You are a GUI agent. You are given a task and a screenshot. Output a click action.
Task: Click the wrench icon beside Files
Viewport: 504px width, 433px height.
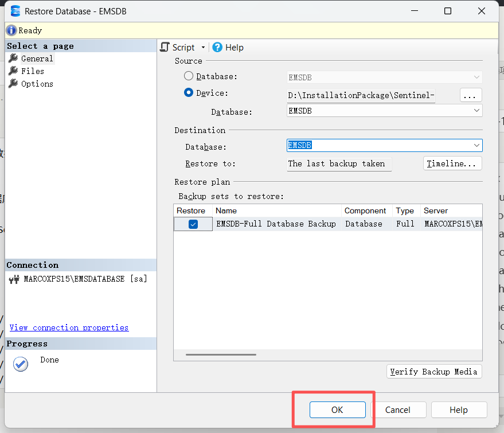(13, 71)
